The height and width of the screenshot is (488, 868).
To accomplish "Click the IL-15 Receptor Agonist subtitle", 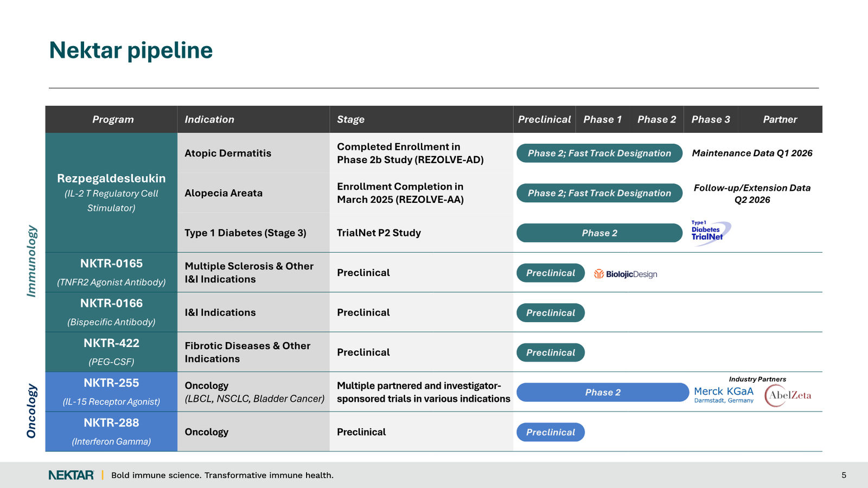I will (111, 402).
